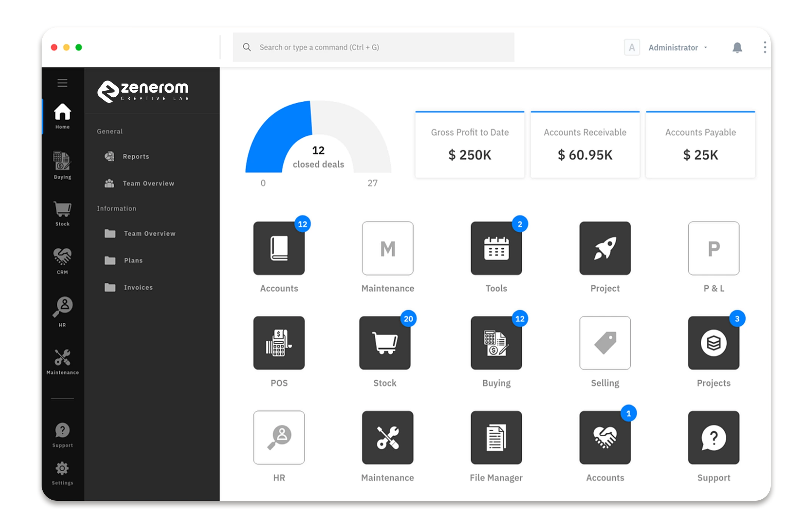This screenshot has height=528, width=812.
Task: Open the Plans item in the sidebar
Action: coord(133,260)
